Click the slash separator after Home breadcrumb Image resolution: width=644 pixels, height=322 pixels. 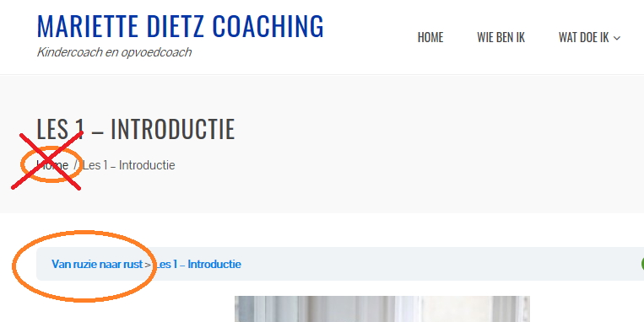click(76, 165)
